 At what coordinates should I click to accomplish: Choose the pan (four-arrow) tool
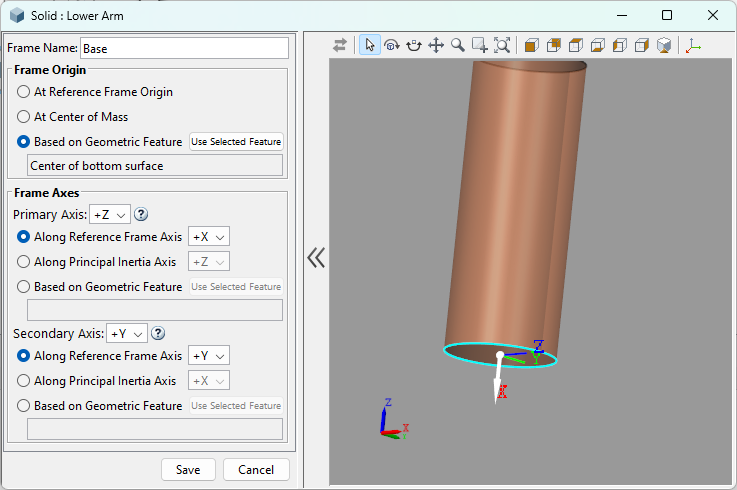click(x=436, y=45)
